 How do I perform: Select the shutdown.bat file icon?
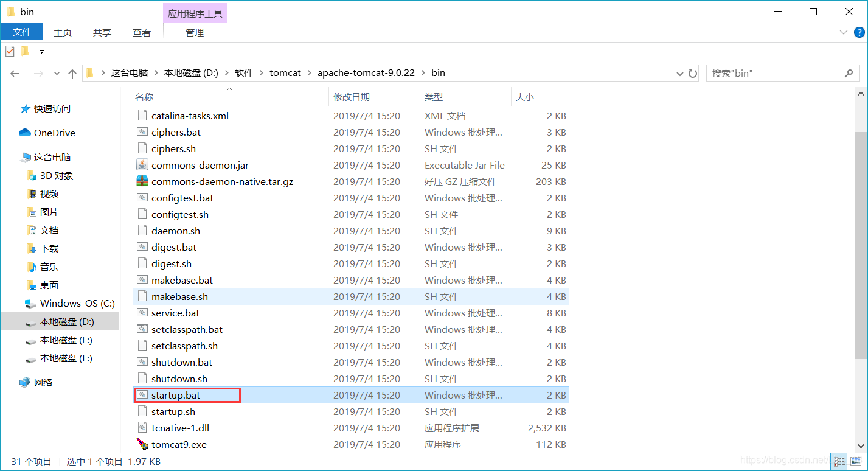(x=142, y=362)
